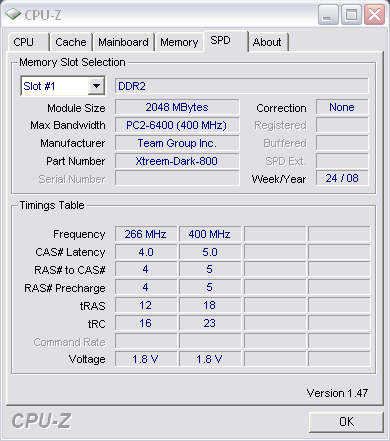Select the 2048 MBytes module size value
Screen dimensions: 390x441
click(177, 107)
